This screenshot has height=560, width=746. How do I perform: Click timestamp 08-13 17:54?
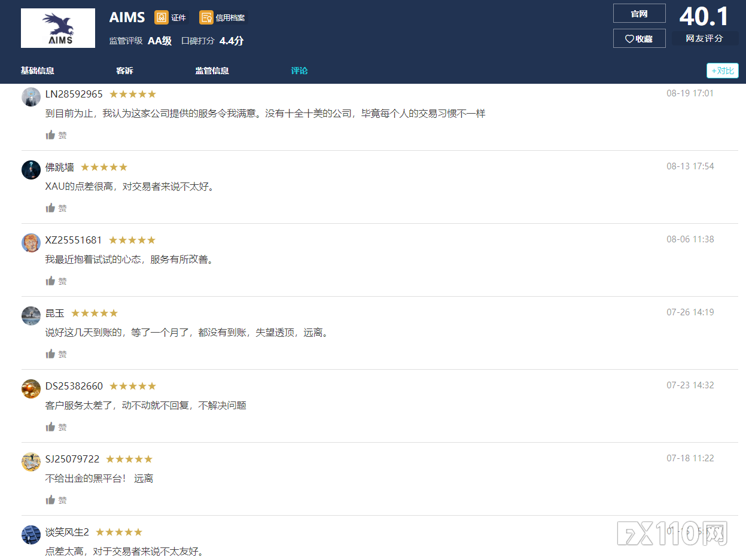point(690,166)
